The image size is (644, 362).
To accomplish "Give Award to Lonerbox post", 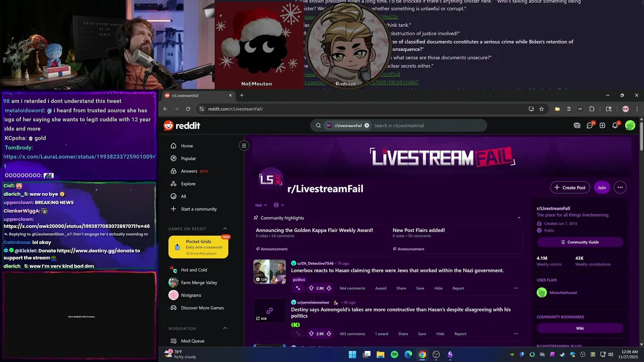I will [x=381, y=288].
